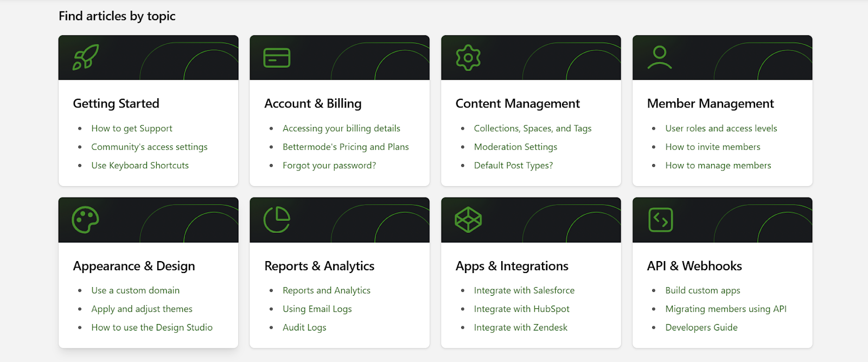Open 'How to manage members' article

(x=718, y=166)
